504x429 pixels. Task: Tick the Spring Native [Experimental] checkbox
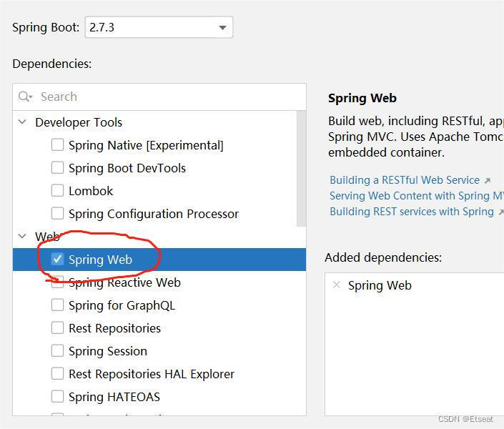[57, 144]
